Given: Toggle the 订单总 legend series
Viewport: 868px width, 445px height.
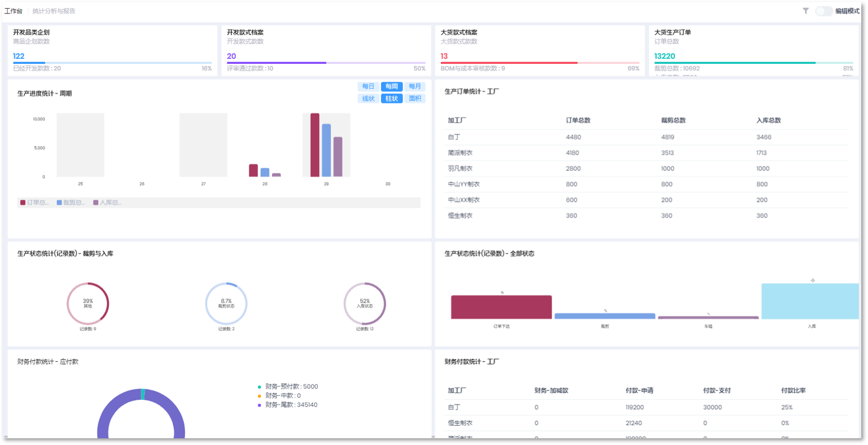Looking at the screenshot, I should tap(34, 203).
